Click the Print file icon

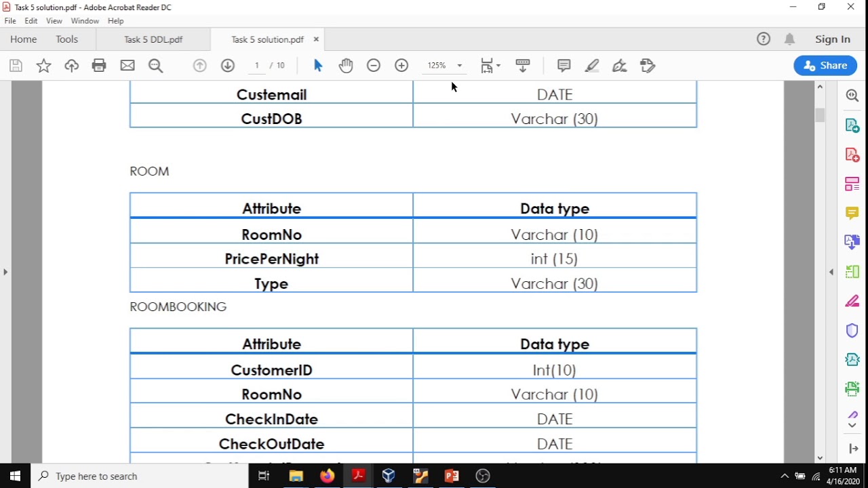[99, 66]
